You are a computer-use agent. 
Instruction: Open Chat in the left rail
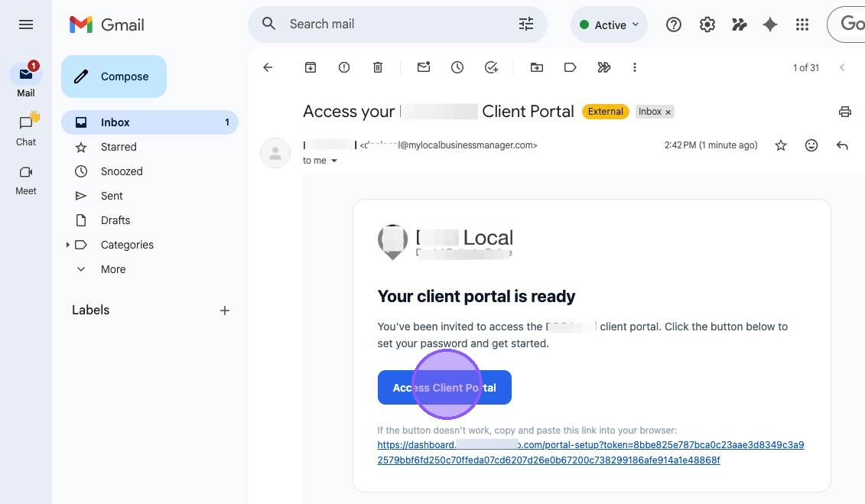26,128
